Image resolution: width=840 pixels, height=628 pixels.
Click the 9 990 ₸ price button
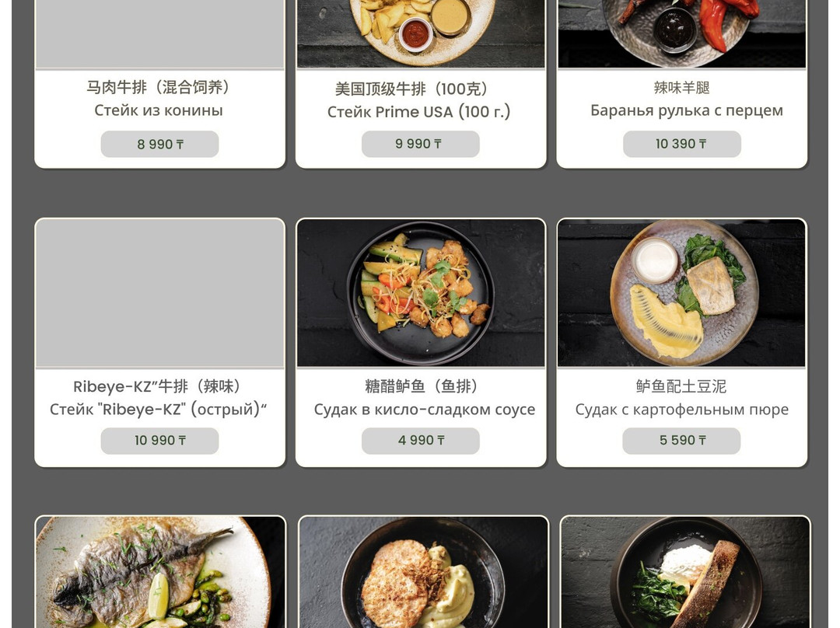[x=421, y=144]
